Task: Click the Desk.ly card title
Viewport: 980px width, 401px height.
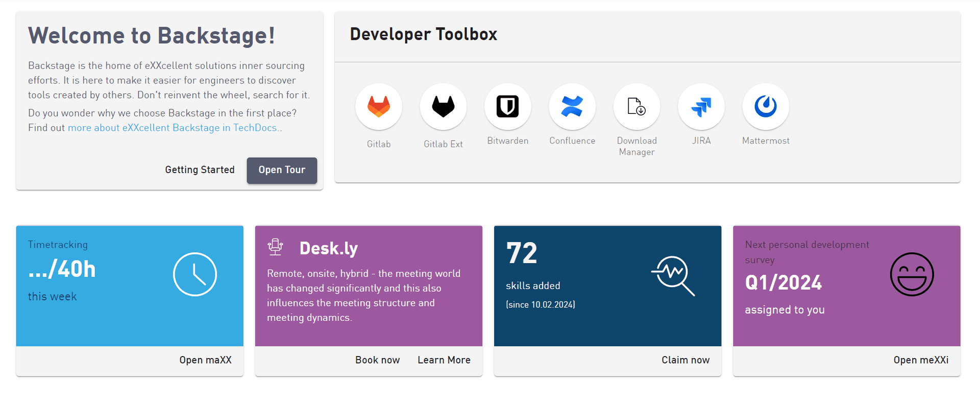Action: (x=329, y=248)
